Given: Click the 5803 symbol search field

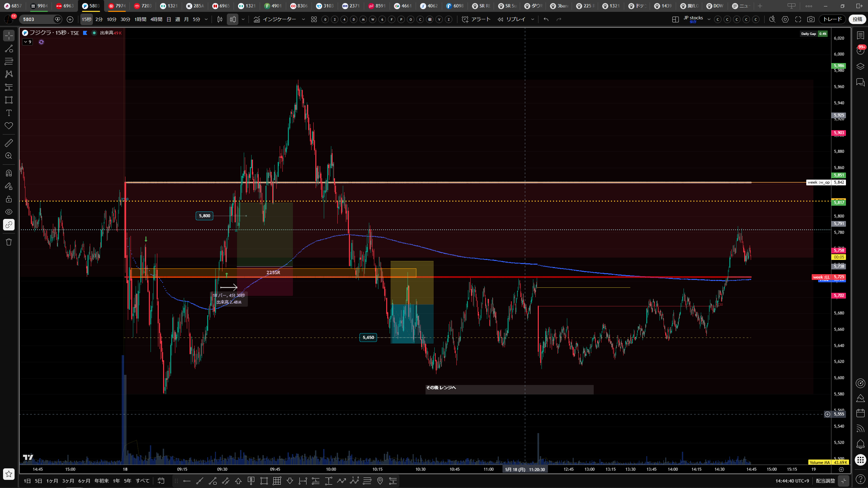Looking at the screenshot, I should (37, 19).
